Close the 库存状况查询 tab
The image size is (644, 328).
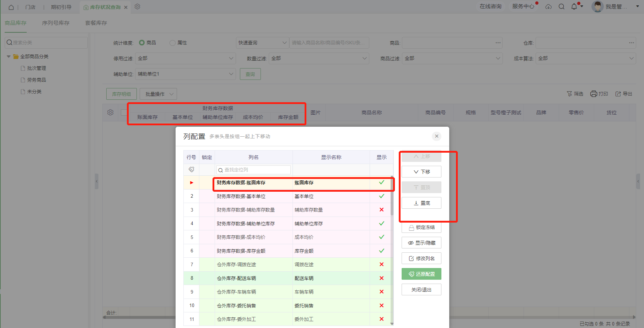[126, 7]
